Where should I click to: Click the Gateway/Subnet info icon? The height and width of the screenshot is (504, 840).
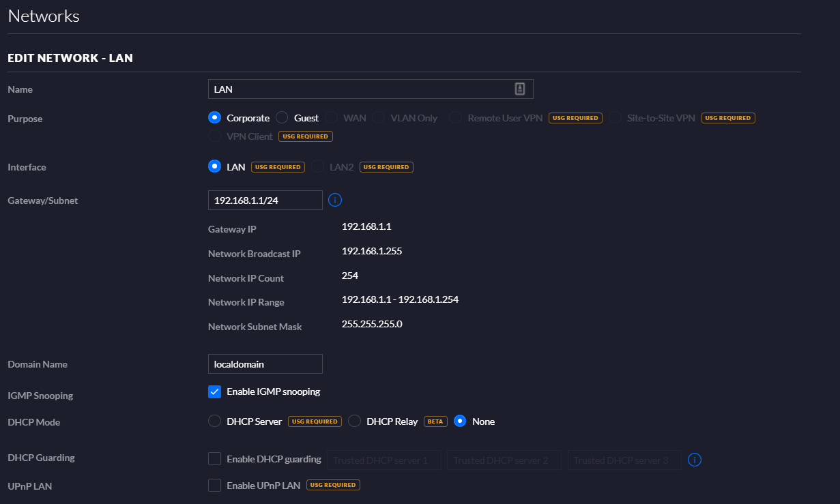click(x=334, y=200)
